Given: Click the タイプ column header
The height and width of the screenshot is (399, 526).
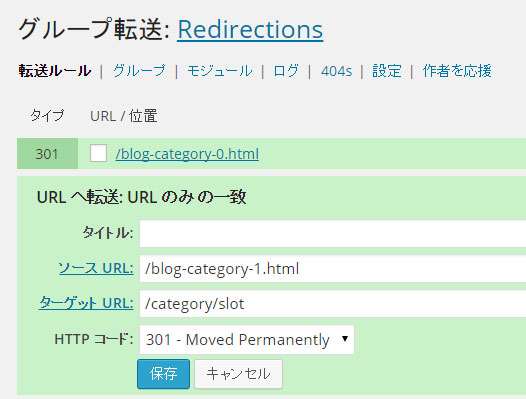Looking at the screenshot, I should (x=47, y=116).
